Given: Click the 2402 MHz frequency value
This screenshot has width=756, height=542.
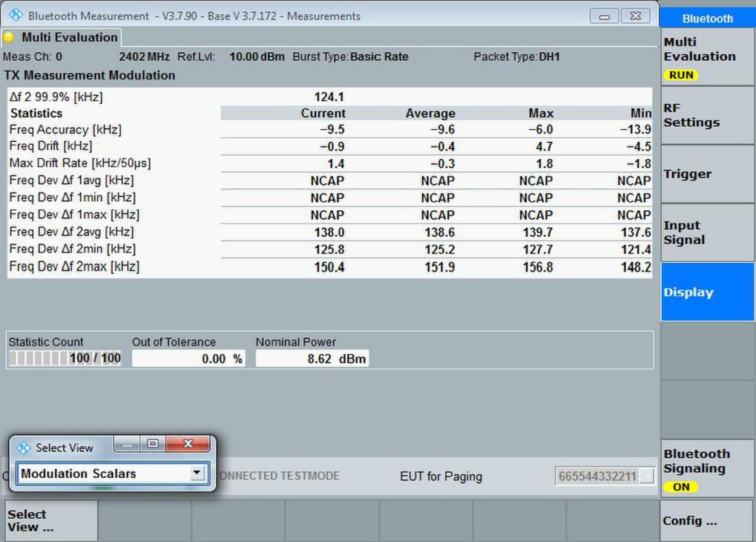Looking at the screenshot, I should (x=144, y=56).
